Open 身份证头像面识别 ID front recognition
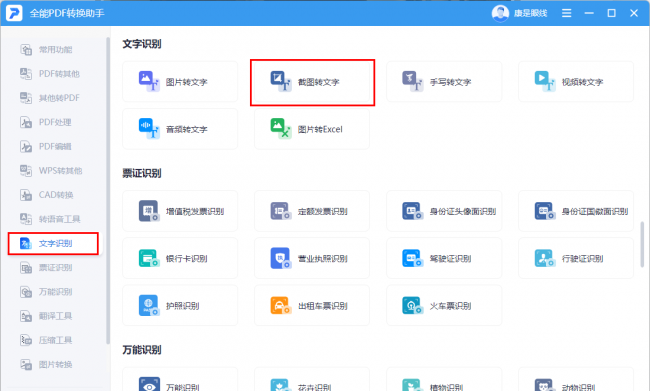Image resolution: width=650 pixels, height=391 pixels. pyautogui.click(x=444, y=211)
